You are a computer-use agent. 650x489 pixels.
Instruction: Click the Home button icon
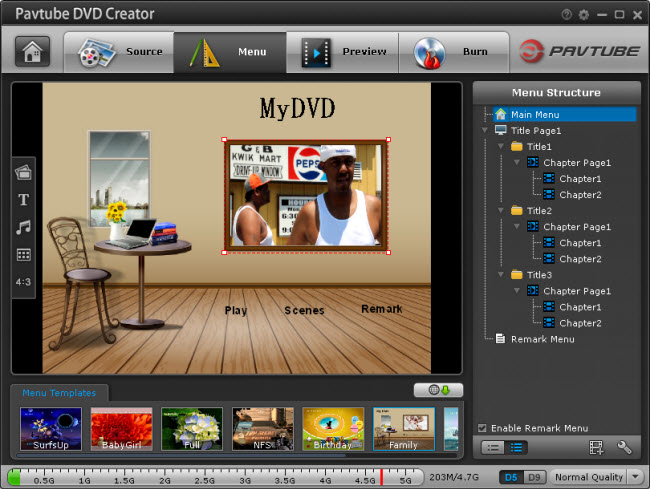click(32, 52)
